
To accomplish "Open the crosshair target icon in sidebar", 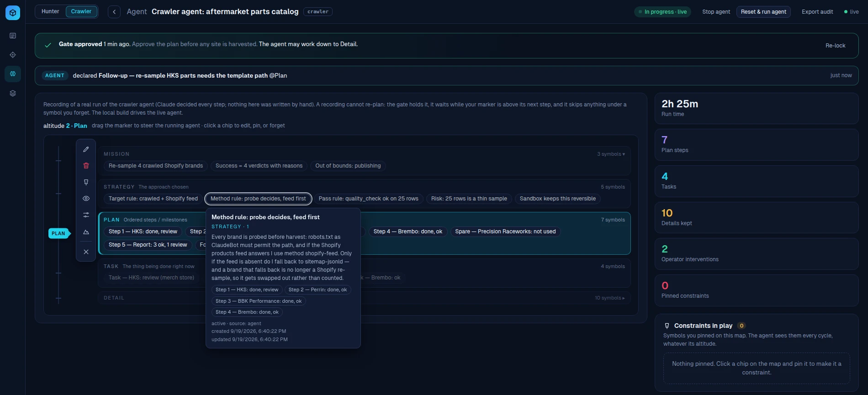I will (13, 55).
